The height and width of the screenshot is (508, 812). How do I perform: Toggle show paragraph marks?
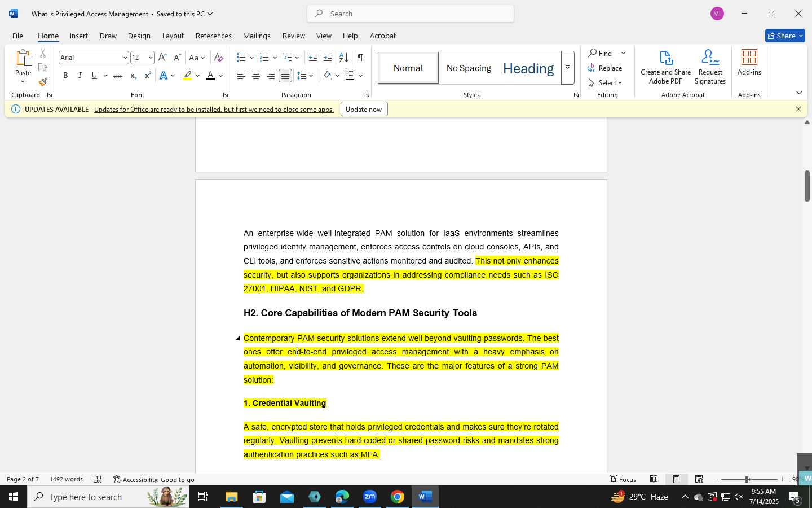click(x=360, y=58)
